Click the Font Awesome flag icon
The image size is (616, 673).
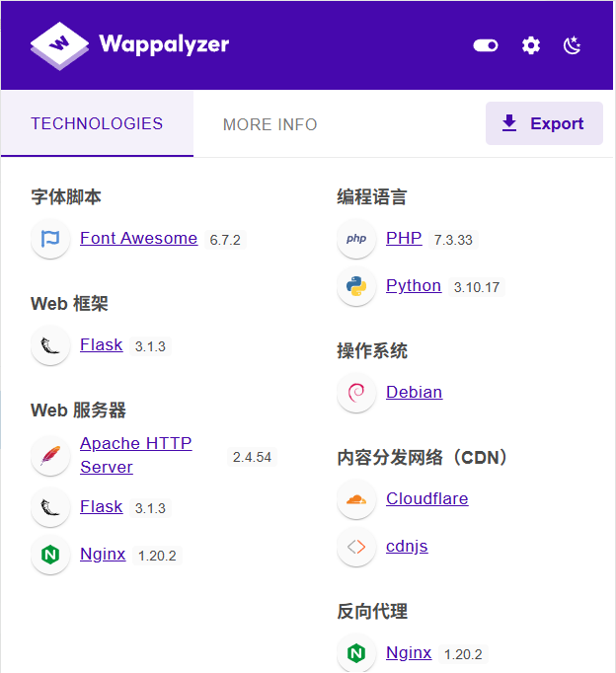(x=50, y=239)
